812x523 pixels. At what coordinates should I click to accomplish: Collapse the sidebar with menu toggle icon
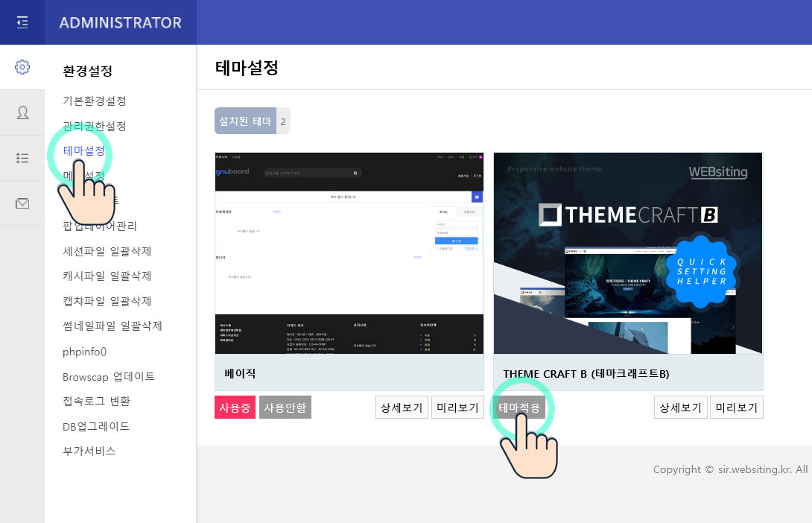(x=22, y=22)
